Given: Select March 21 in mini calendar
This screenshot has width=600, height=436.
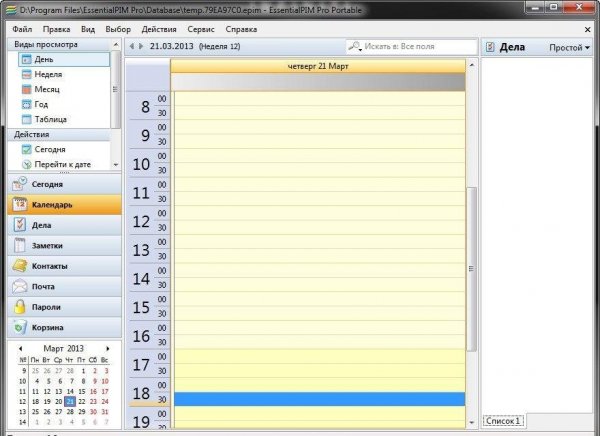Looking at the screenshot, I should 70,402.
